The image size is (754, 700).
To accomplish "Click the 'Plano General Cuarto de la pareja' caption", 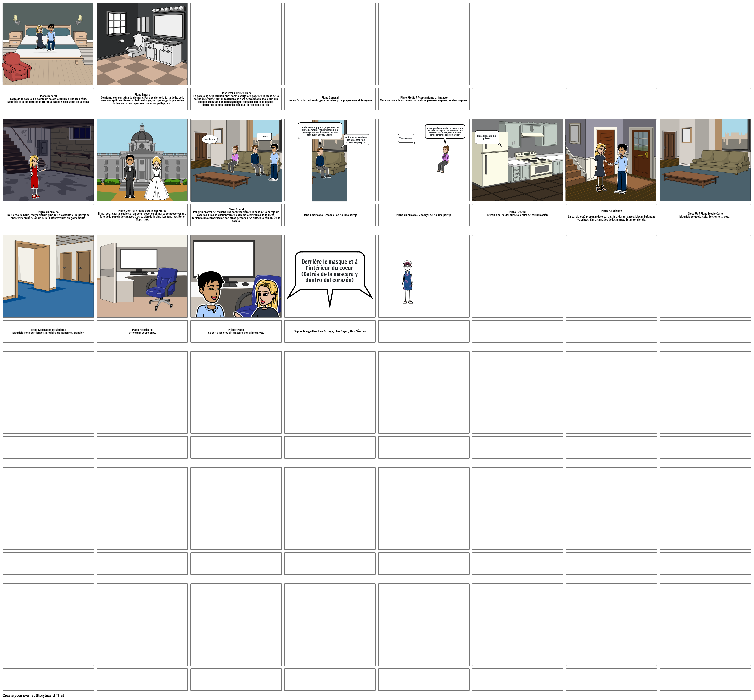I will (x=48, y=99).
